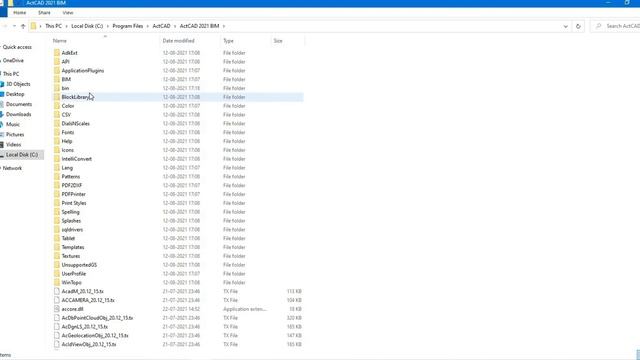Select Pictures in the navigation pane

click(15, 135)
